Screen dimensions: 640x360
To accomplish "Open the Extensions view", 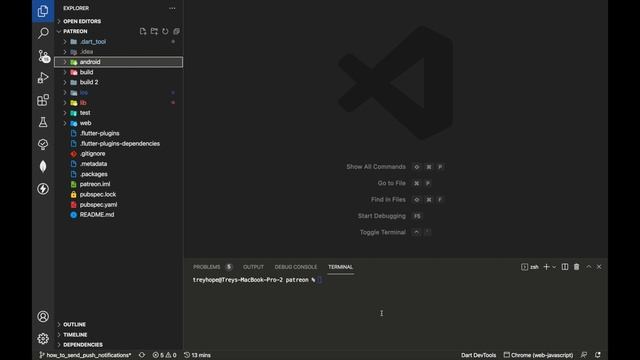I will pos(43,100).
